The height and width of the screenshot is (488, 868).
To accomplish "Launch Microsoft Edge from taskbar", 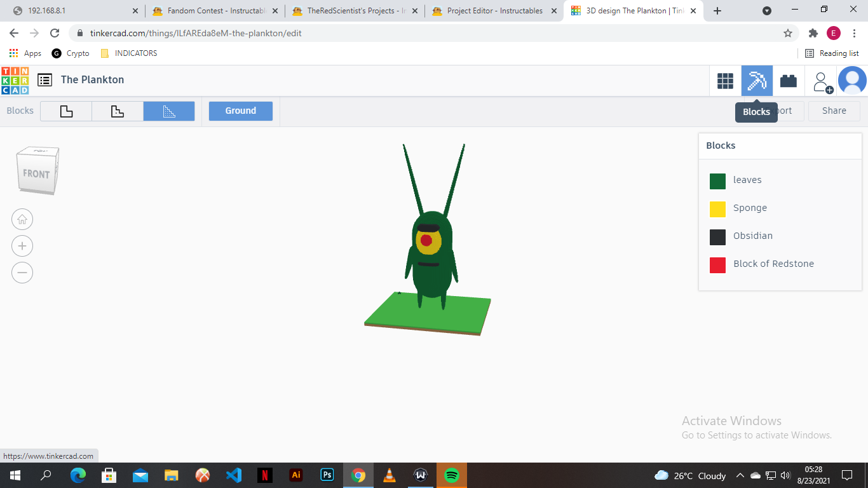I will point(78,475).
